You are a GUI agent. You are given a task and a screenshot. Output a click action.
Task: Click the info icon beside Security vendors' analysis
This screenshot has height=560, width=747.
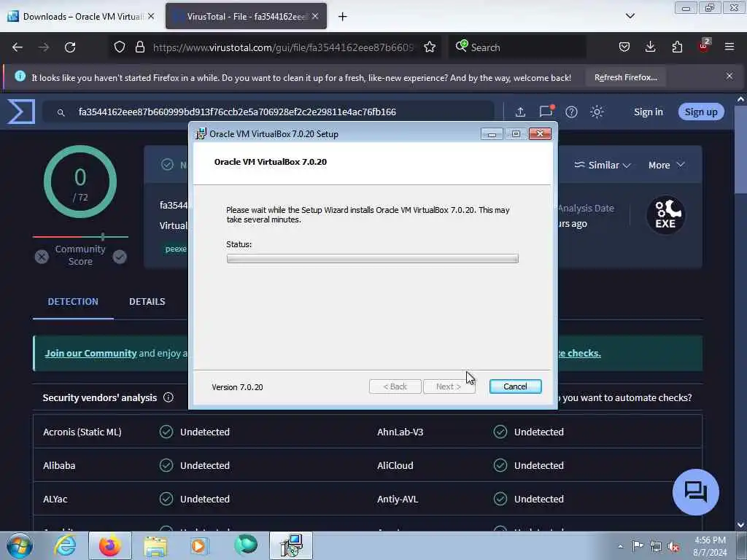tap(169, 397)
